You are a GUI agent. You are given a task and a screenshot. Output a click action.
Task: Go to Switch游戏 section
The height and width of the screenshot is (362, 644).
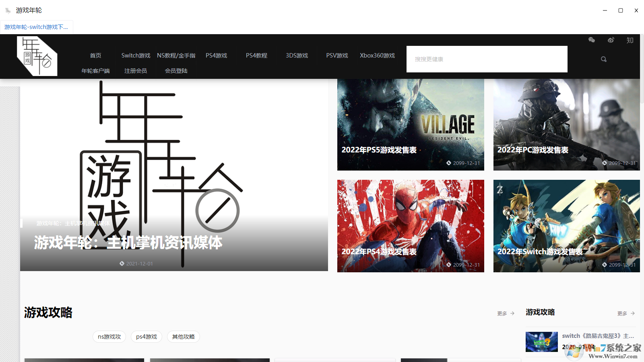click(x=136, y=56)
